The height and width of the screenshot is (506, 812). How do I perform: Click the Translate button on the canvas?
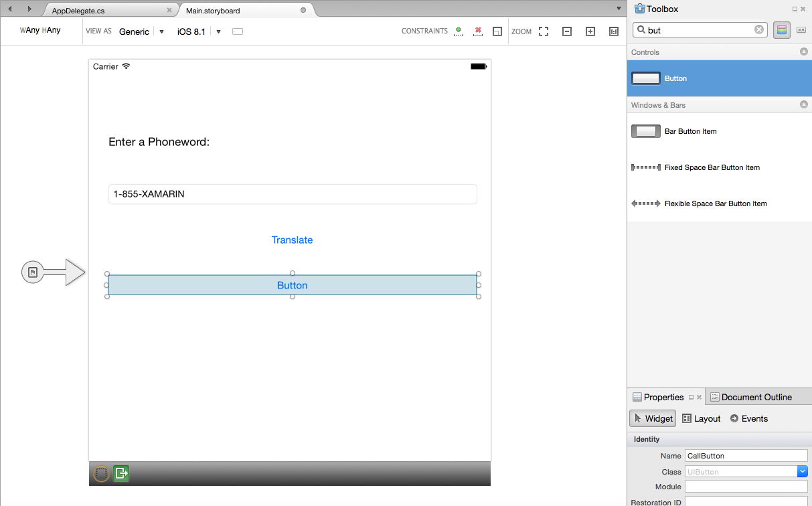point(292,240)
